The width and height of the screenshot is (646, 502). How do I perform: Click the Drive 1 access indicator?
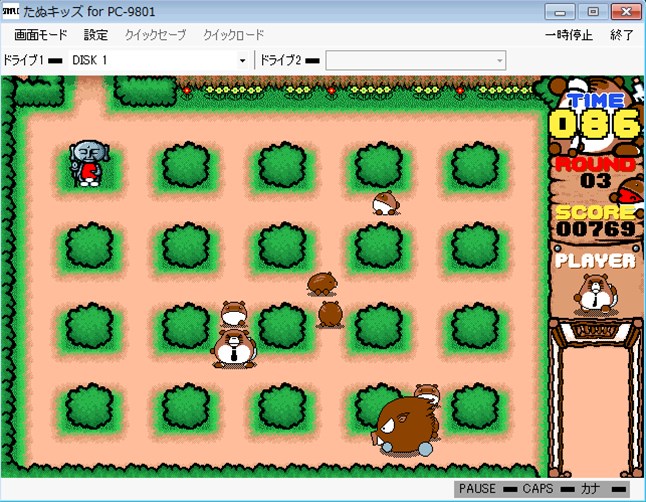tap(55, 61)
